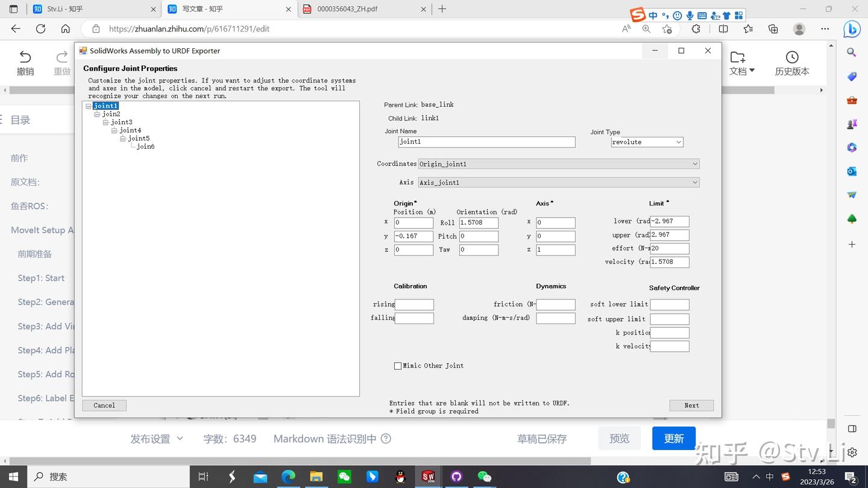
Task: Jump to 前期准备 in the outline
Action: click(x=35, y=254)
